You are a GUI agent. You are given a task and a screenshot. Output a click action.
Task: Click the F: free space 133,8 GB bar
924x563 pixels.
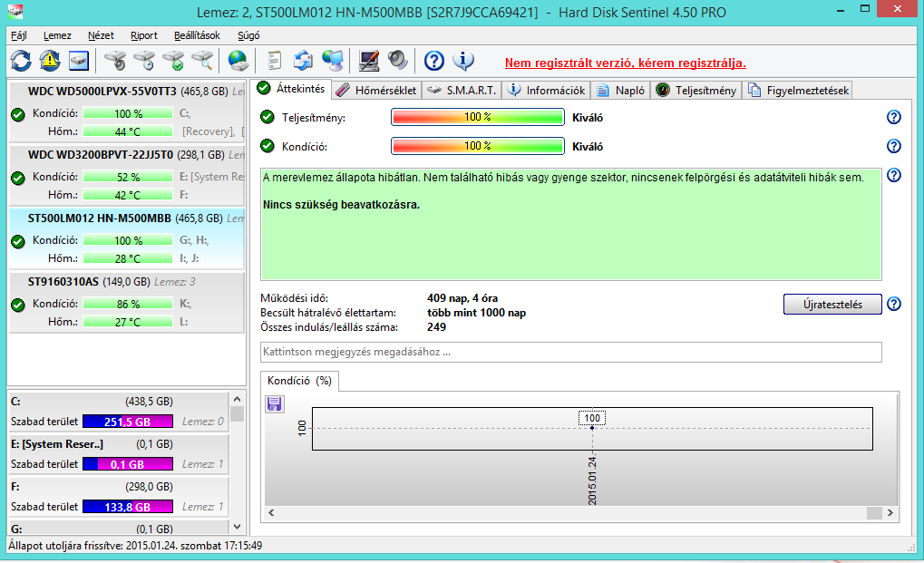pyautogui.click(x=127, y=507)
